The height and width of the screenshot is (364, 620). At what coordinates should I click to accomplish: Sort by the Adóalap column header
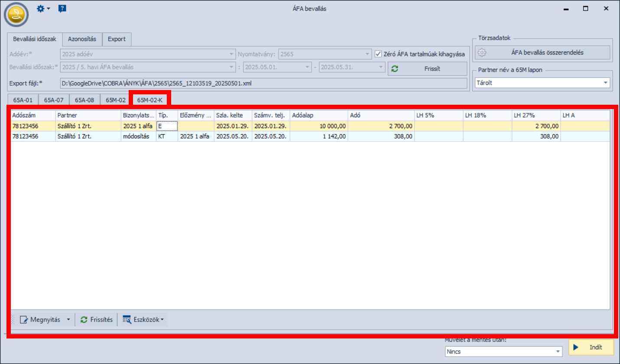tap(318, 116)
